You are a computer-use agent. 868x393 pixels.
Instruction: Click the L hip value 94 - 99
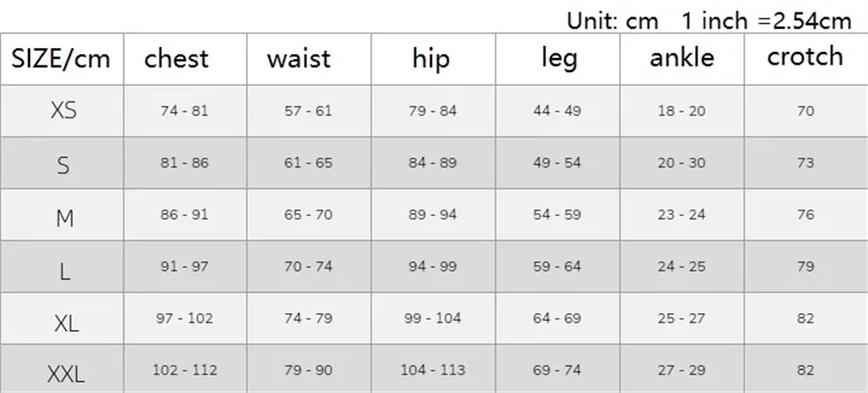432,267
